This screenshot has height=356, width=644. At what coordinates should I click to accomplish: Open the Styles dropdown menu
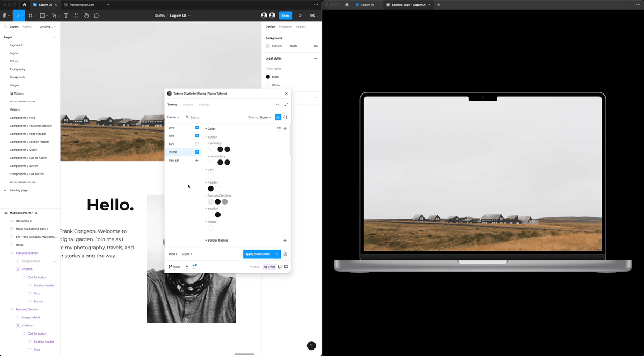[x=187, y=254]
